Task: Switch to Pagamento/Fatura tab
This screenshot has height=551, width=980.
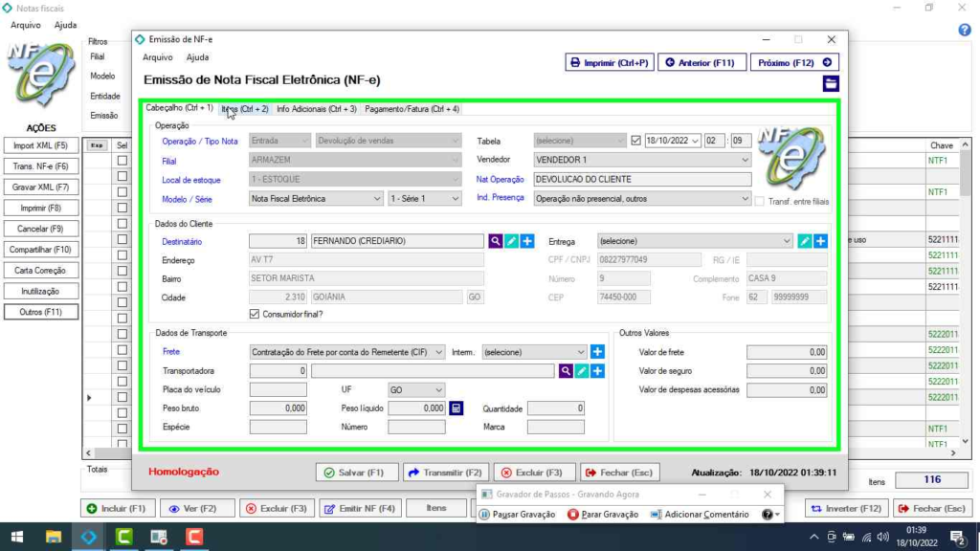Action: 412,109
